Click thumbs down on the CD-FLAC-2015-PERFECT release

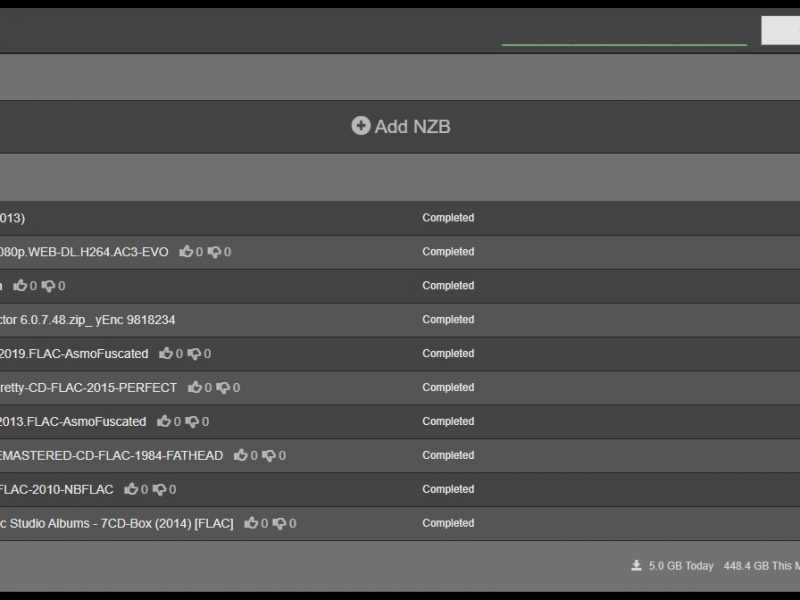click(225, 387)
